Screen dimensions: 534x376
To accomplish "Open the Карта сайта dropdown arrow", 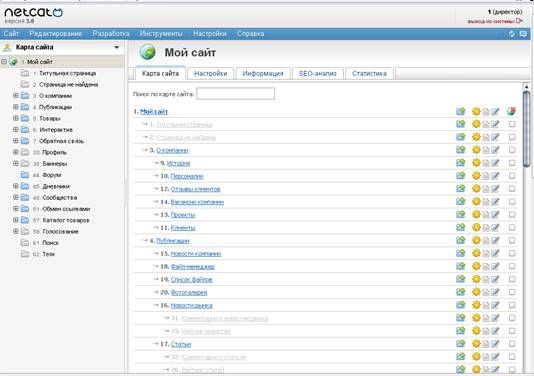I will (117, 47).
